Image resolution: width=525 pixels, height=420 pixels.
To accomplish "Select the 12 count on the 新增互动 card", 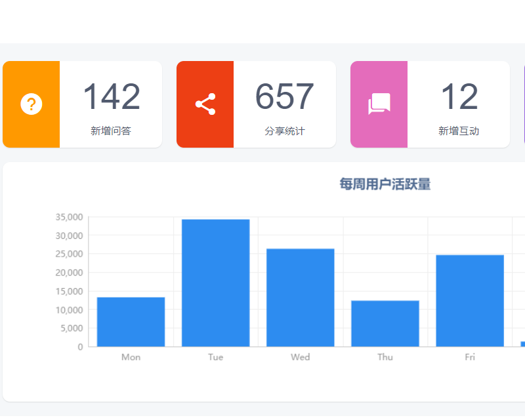I will [459, 96].
